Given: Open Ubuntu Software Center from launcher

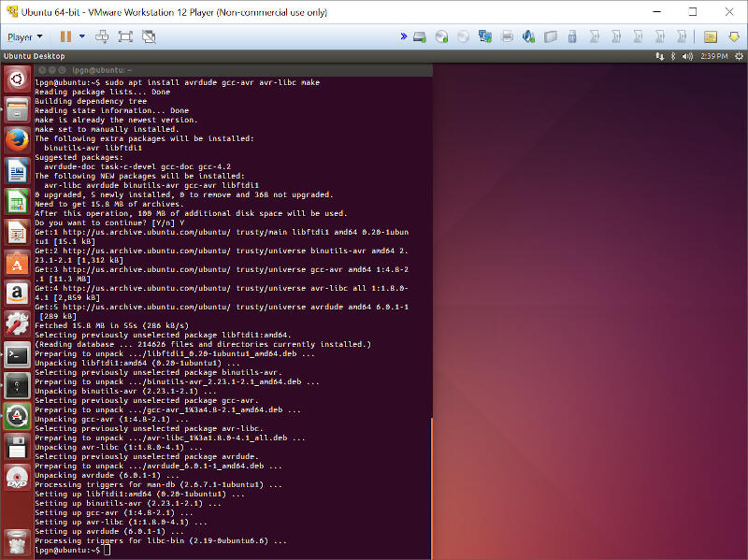Looking at the screenshot, I should pos(17,263).
